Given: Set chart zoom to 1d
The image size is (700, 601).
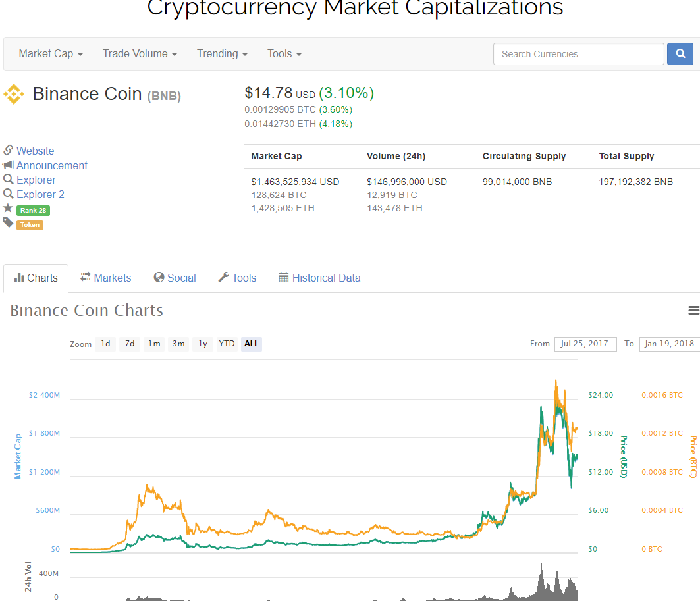Looking at the screenshot, I should tap(105, 344).
